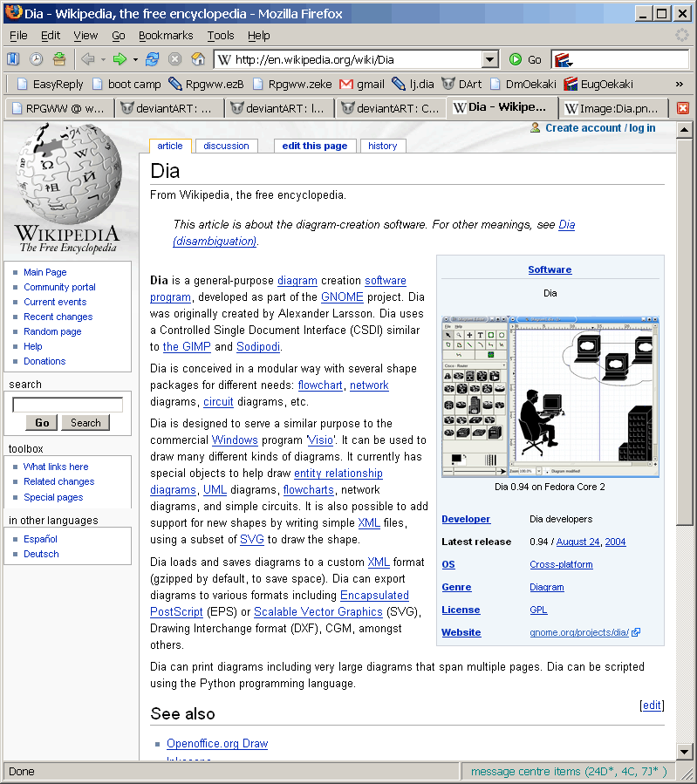Open the forward button history dropdown arrow

[x=135, y=59]
